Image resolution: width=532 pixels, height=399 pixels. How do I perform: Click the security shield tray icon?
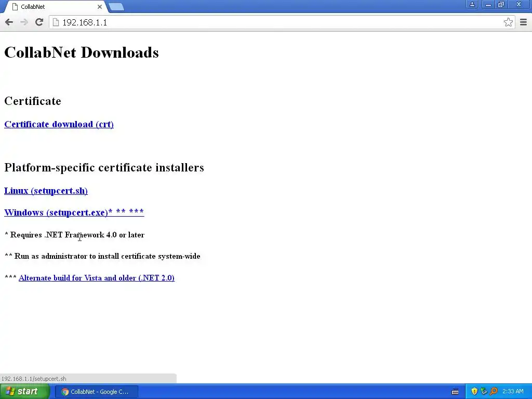[x=474, y=392]
